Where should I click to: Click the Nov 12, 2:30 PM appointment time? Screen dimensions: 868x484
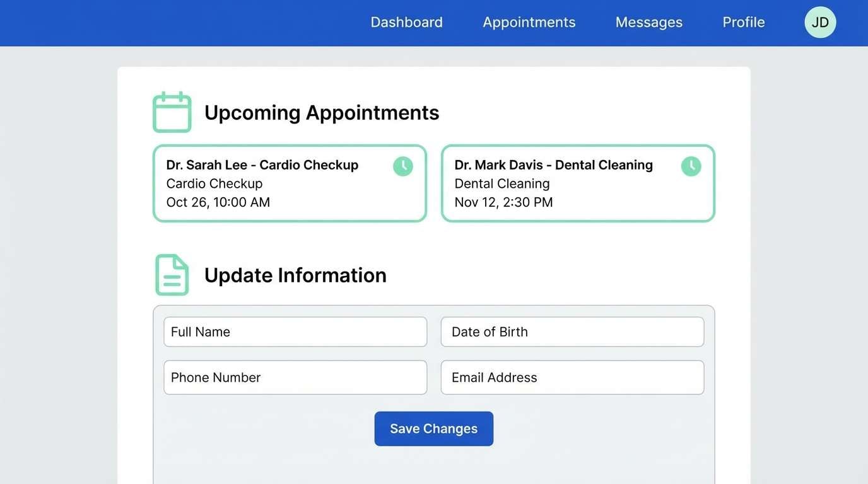click(x=503, y=202)
